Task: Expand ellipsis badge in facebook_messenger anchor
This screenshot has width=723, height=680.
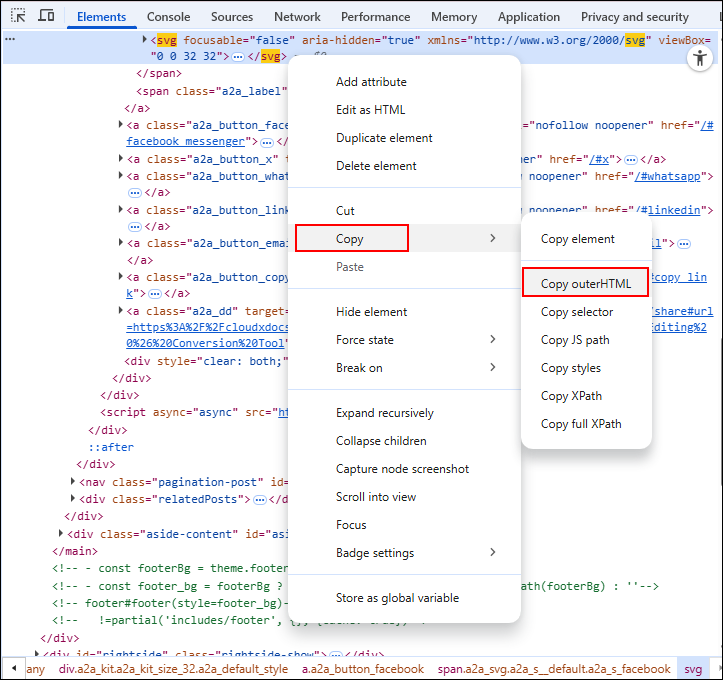Action: coord(267,142)
